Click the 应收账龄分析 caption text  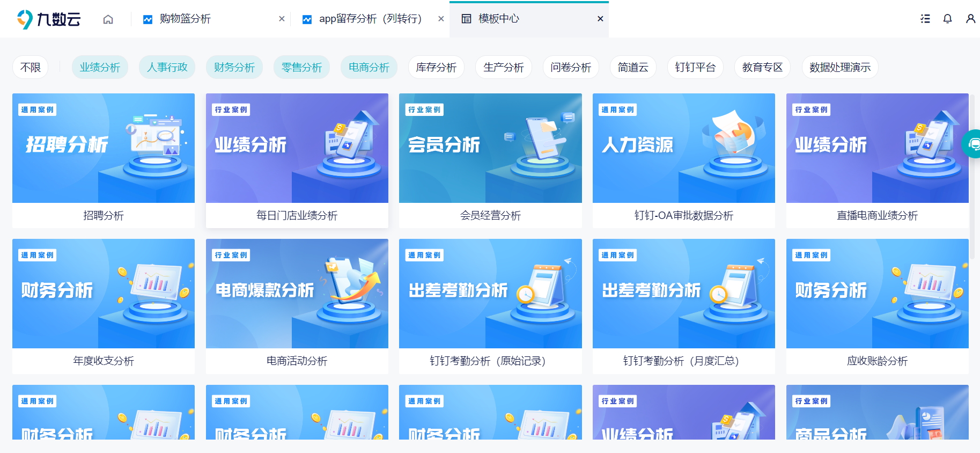pos(878,361)
